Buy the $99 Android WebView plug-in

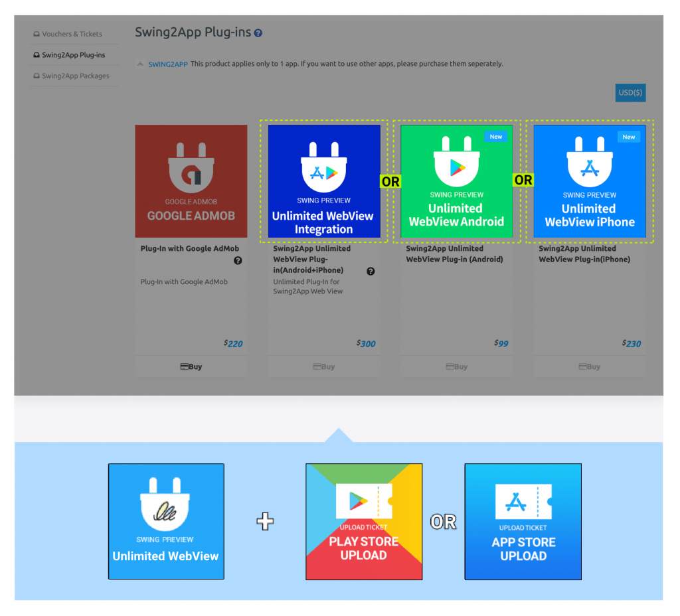pos(456,366)
